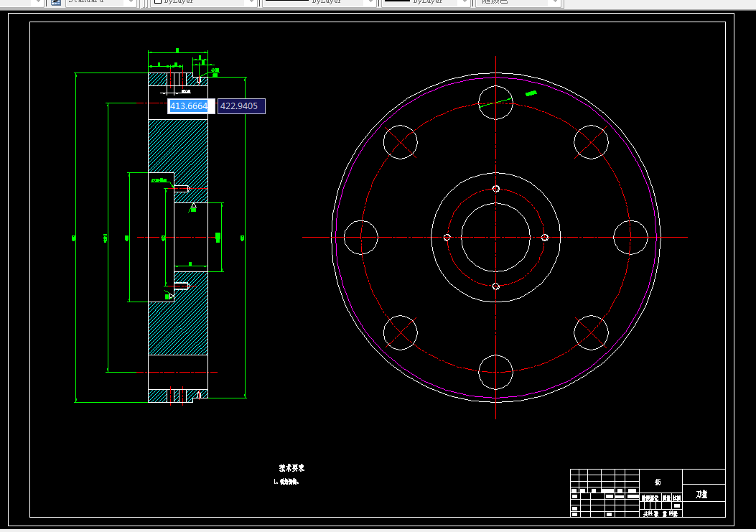Select the lower-right bolt hole with red cross
The width and height of the screenshot is (756, 532).
[591, 333]
